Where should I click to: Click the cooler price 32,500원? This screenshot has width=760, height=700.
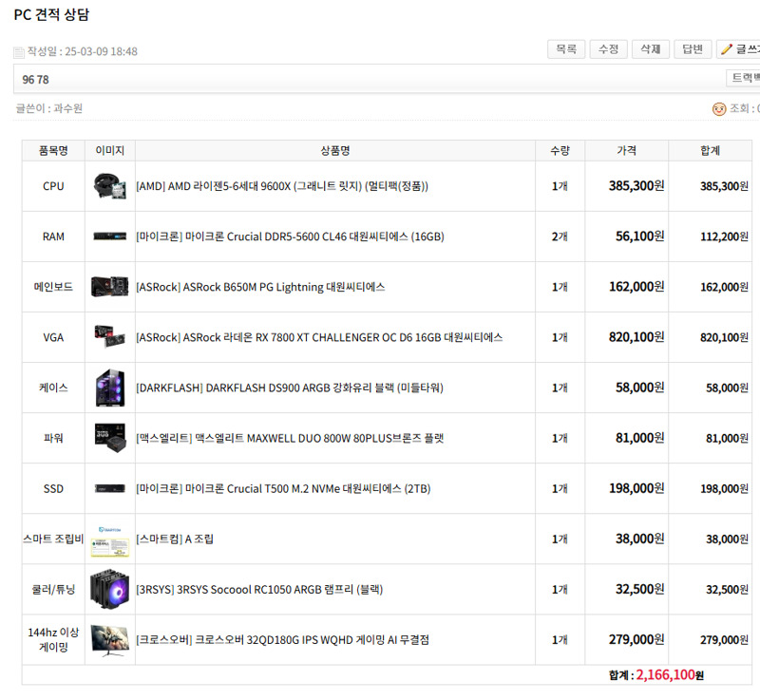click(x=639, y=589)
